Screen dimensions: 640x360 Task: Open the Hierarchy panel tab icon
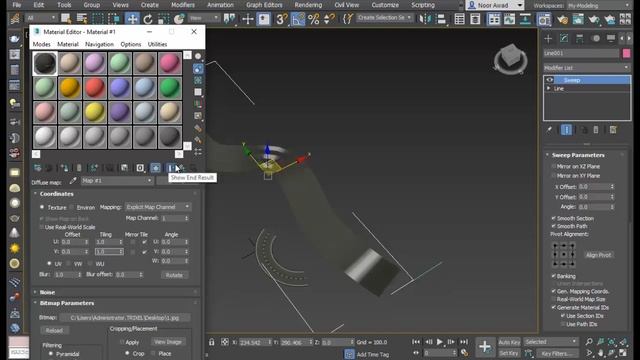[580, 38]
